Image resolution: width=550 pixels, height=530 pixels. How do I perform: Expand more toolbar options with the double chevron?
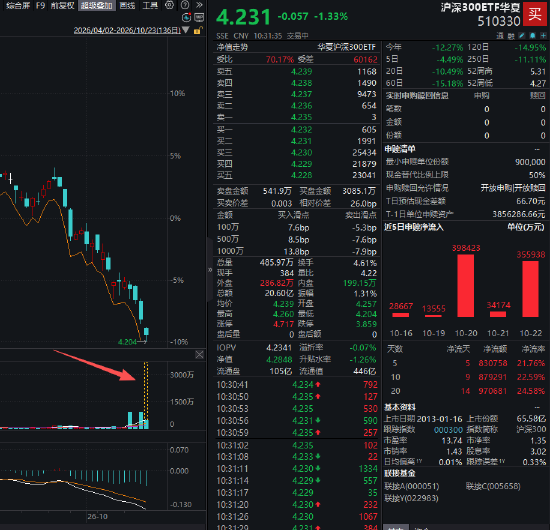click(x=199, y=5)
